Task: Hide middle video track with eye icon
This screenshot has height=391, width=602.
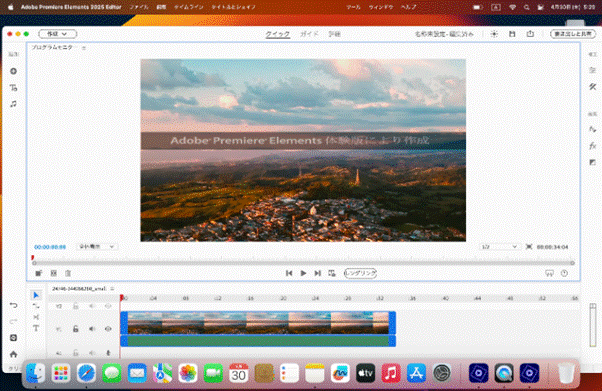Action: [x=108, y=329]
